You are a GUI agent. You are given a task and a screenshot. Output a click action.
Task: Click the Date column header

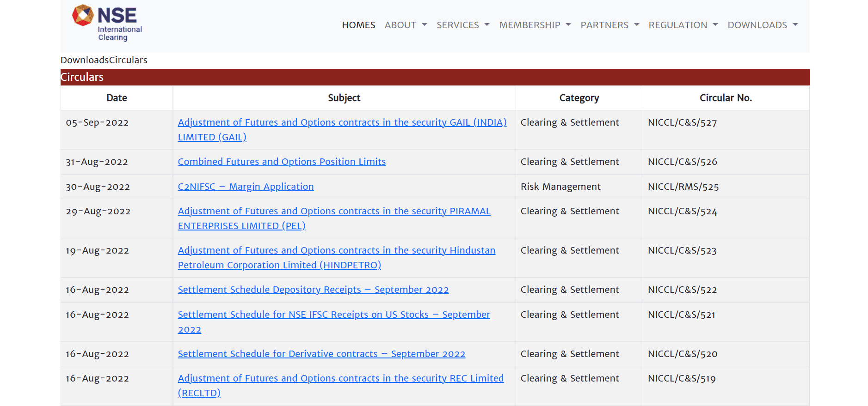click(x=117, y=98)
